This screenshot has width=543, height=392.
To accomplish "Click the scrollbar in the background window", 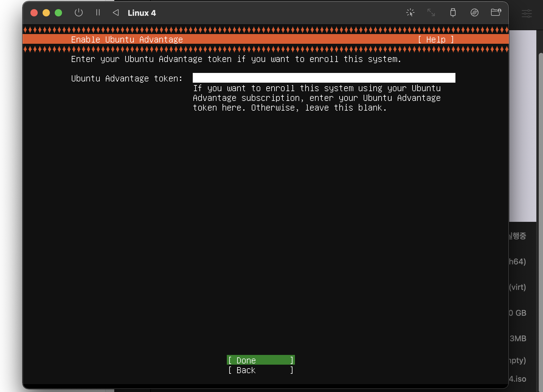I will [x=540, y=222].
